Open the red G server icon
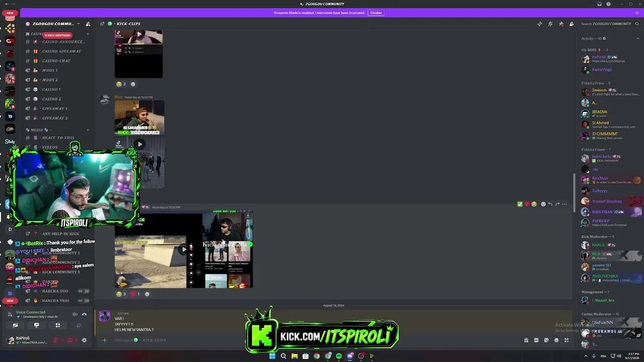The width and height of the screenshot is (644, 362). coord(10,41)
